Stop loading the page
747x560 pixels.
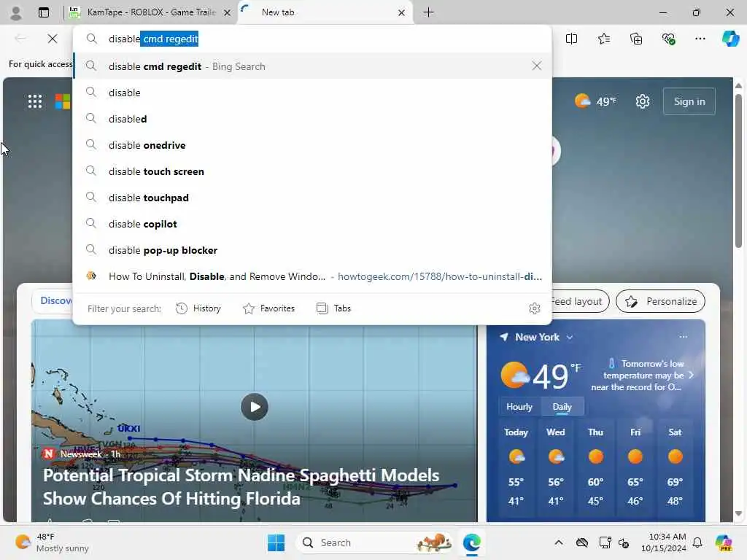point(53,39)
